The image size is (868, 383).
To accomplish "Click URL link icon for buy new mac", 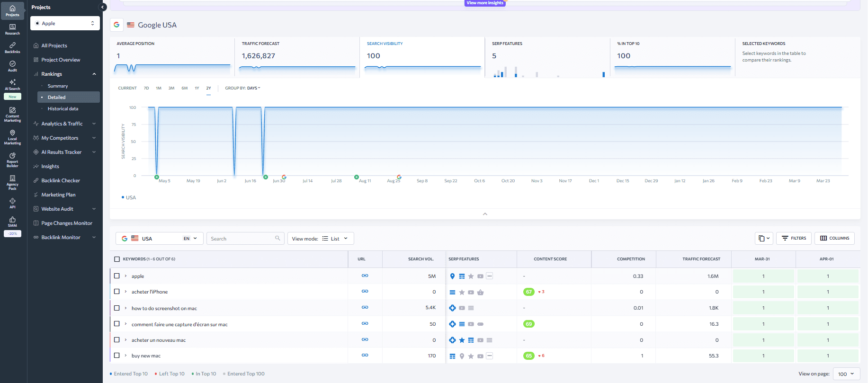I will point(365,355).
